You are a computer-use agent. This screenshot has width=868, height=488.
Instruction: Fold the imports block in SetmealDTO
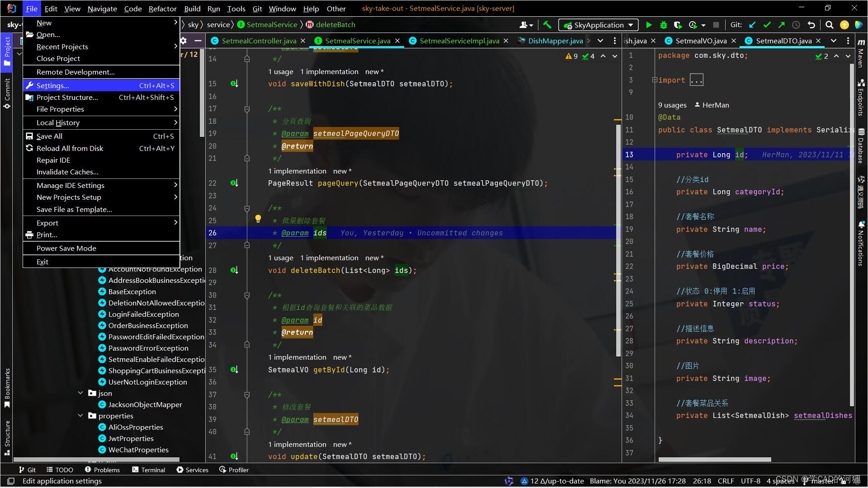[x=654, y=80]
